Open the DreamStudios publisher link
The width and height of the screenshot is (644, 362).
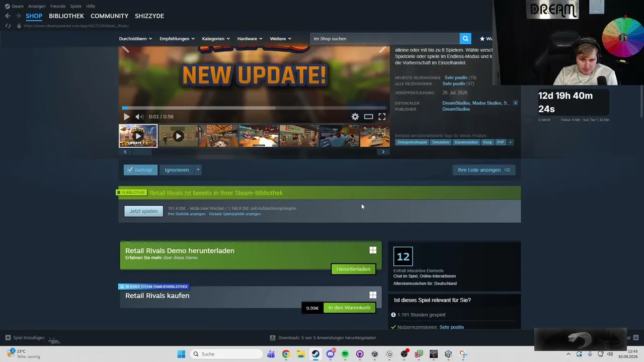456,109
